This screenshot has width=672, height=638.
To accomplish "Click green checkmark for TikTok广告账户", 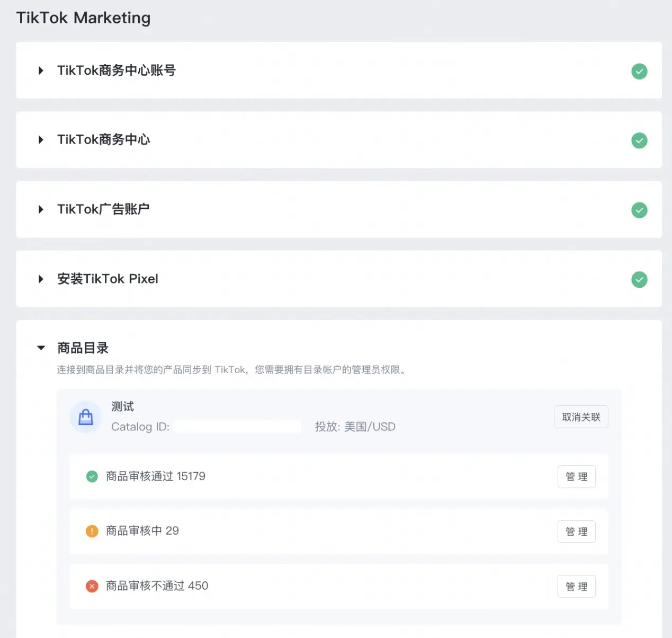I will (x=639, y=210).
